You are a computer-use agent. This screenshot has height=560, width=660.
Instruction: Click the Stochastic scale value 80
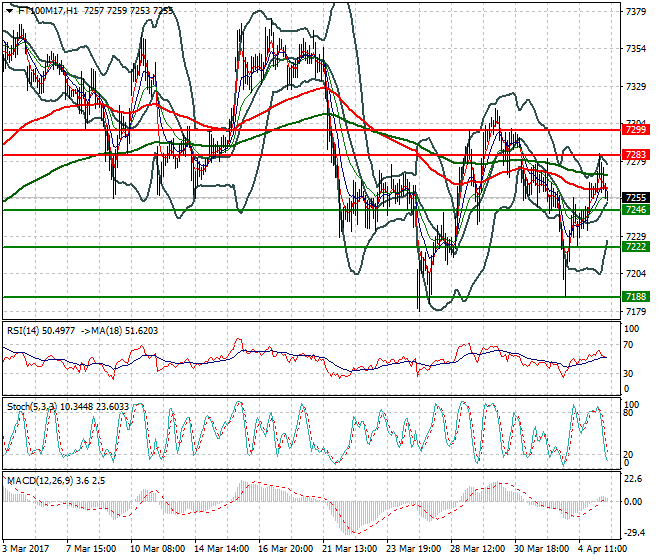pos(628,413)
